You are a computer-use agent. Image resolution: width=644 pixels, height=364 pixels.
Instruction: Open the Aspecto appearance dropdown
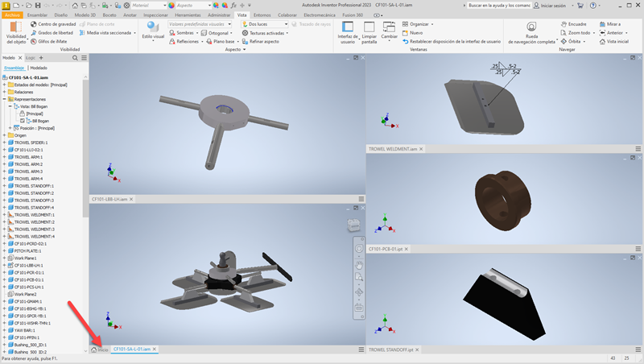pyautogui.click(x=193, y=6)
